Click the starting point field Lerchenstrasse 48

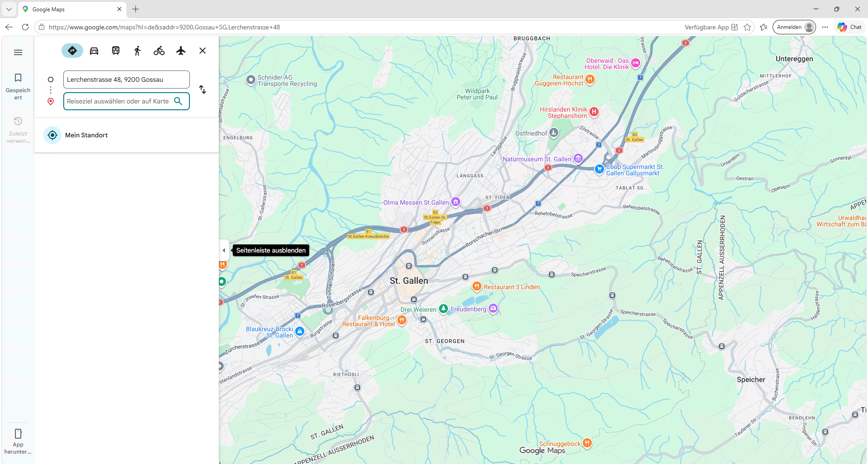point(127,80)
